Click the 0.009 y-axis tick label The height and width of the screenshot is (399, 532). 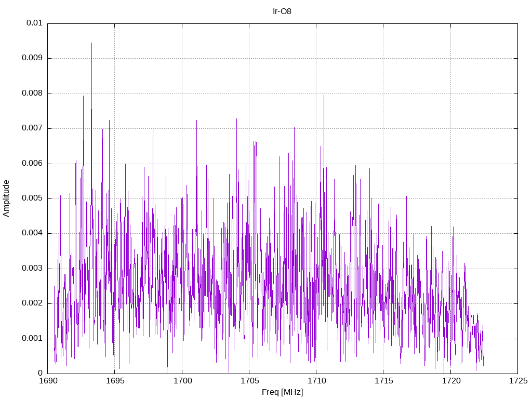32,58
